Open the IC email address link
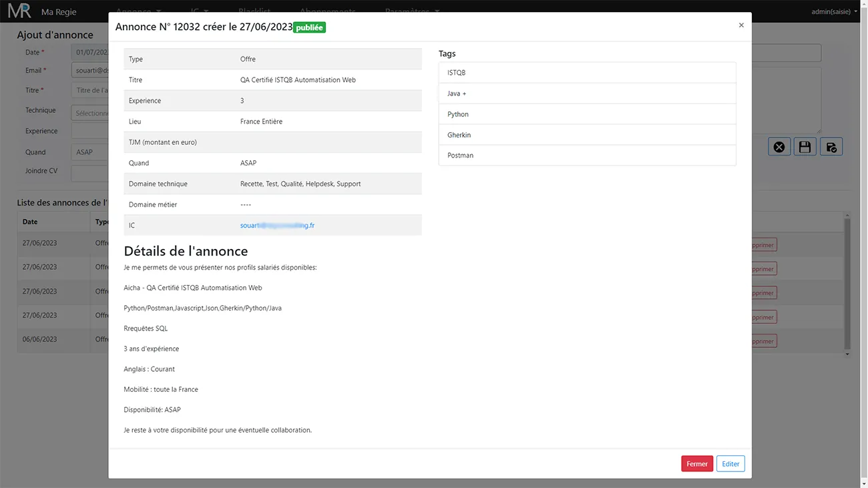This screenshot has height=488, width=868. [x=277, y=226]
